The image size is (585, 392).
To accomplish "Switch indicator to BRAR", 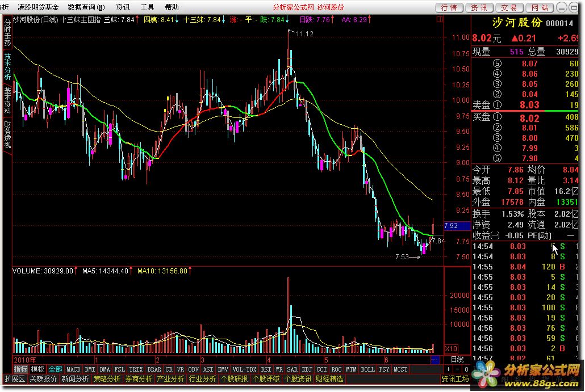I will point(154,369).
